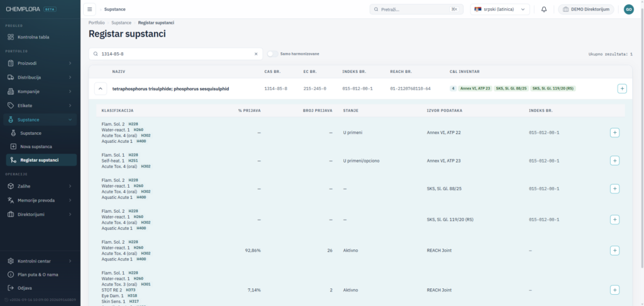Add the Annex VI, ATP 23 classification
The width and height of the screenshot is (644, 306).
pyautogui.click(x=614, y=161)
